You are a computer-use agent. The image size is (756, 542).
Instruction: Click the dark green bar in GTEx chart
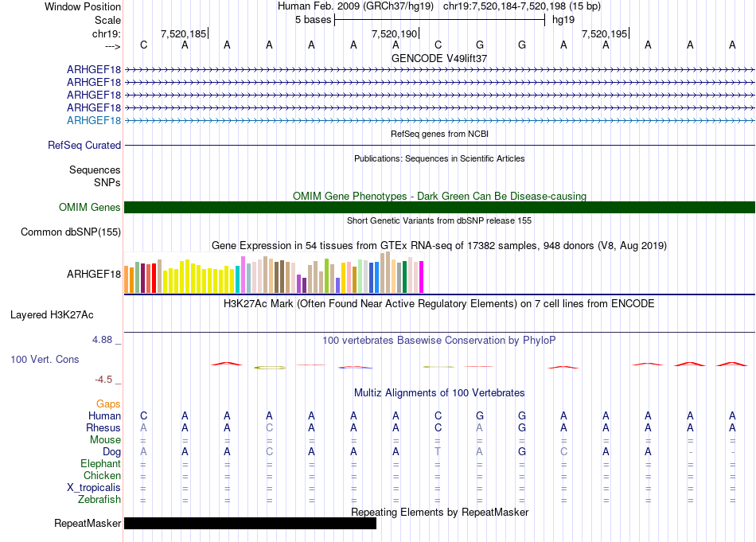(x=404, y=277)
